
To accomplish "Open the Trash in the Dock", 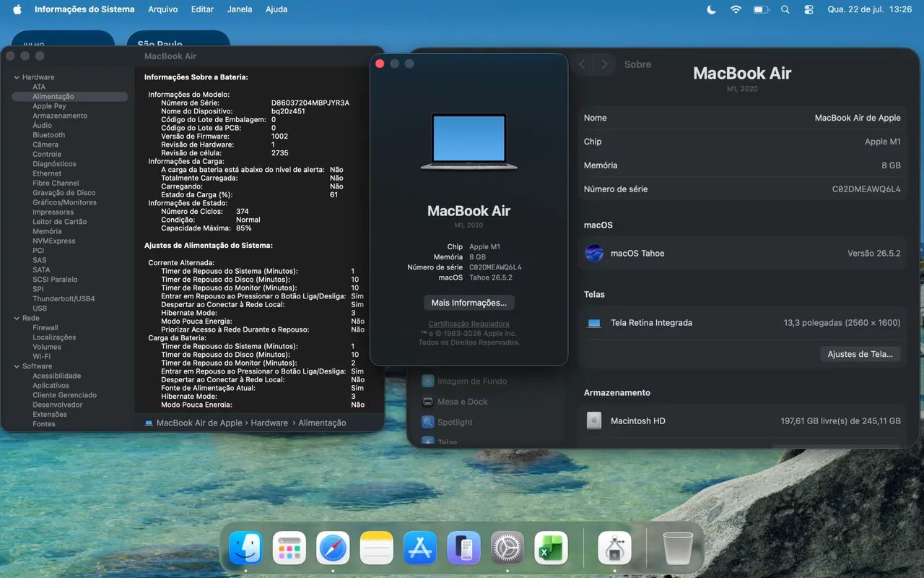I will (677, 548).
